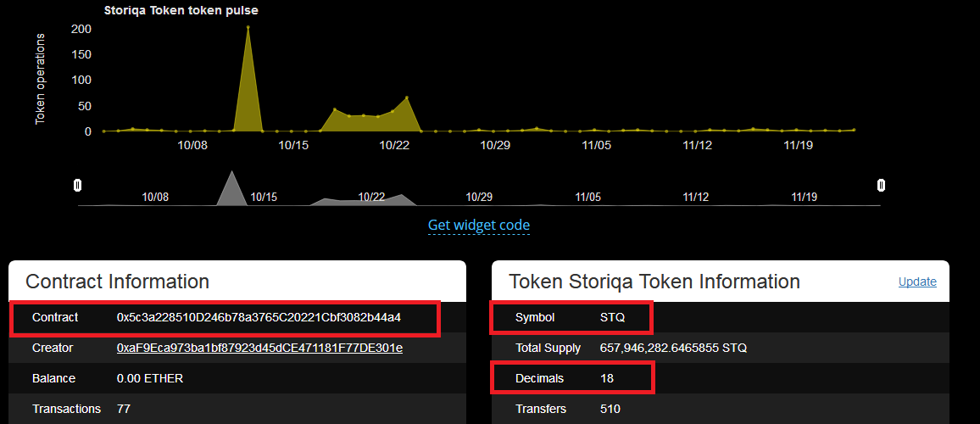The image size is (980, 424).
Task: Click the Balance value 0.00 ETHER
Action: click(150, 378)
